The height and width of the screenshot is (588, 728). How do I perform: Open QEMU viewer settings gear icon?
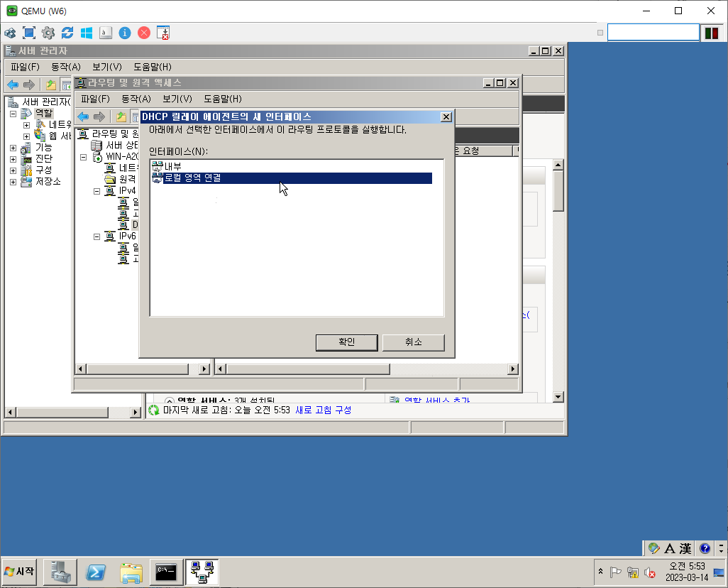pyautogui.click(x=48, y=33)
